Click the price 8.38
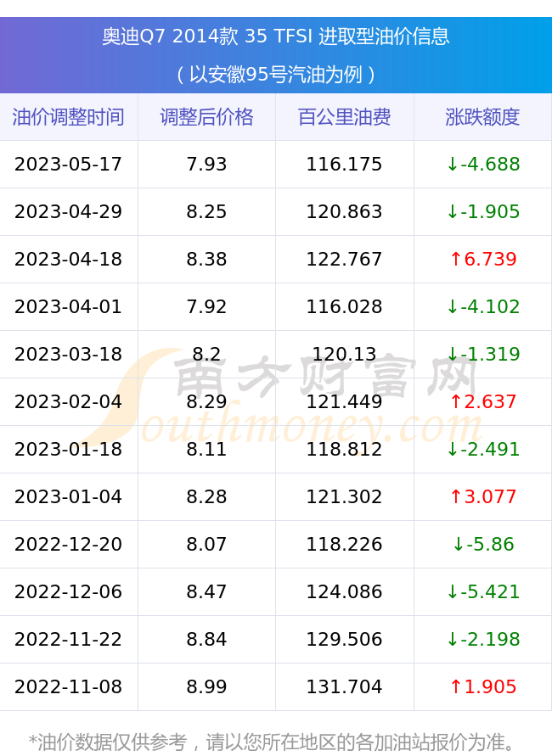 [206, 259]
